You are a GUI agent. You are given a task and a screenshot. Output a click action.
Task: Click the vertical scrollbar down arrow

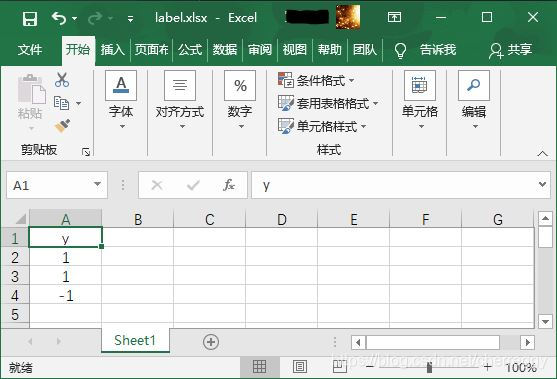pyautogui.click(x=545, y=321)
